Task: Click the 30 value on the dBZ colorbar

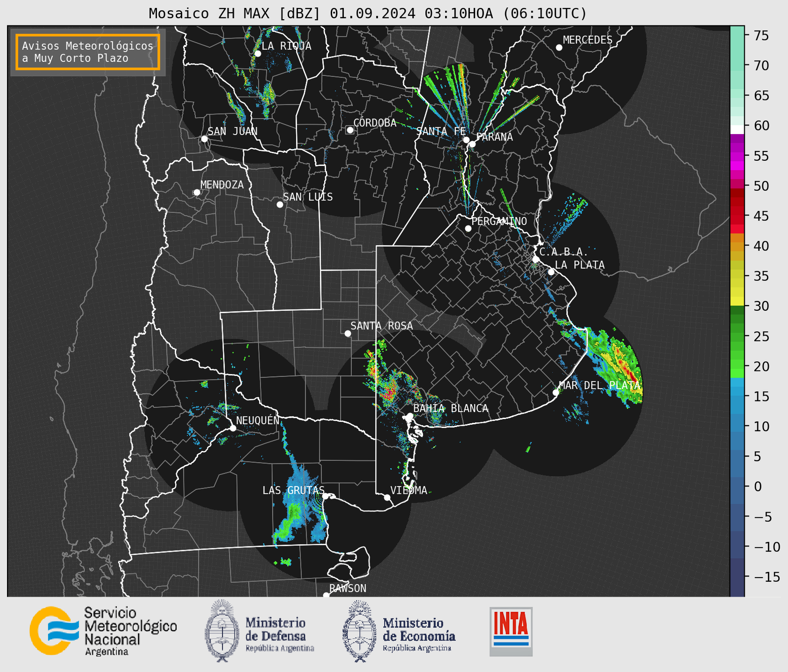Action: [761, 306]
